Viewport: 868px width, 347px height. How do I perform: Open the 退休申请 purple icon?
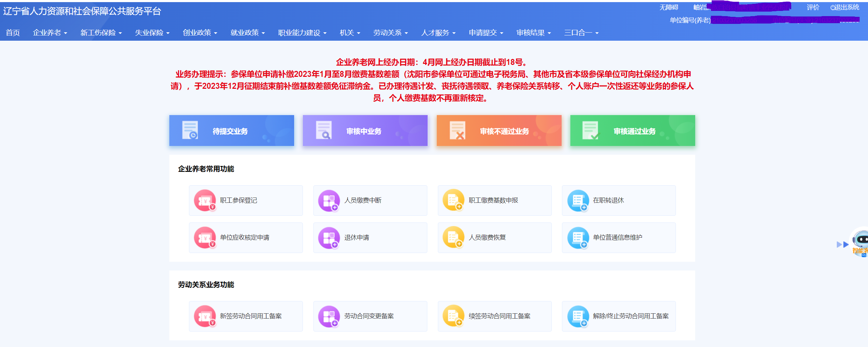pyautogui.click(x=329, y=238)
